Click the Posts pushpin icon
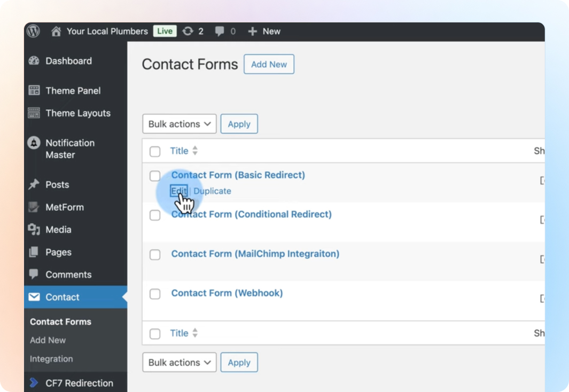This screenshot has width=569, height=392. pos(34,184)
